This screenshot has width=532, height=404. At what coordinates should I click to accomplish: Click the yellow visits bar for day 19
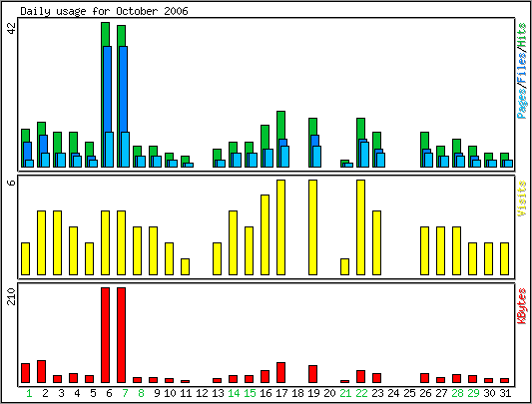click(x=312, y=227)
